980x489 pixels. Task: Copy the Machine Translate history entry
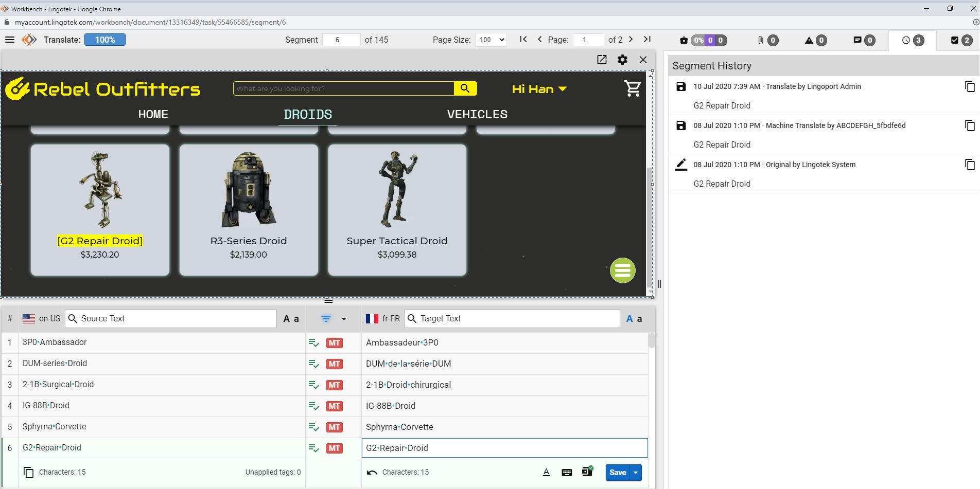coord(970,125)
